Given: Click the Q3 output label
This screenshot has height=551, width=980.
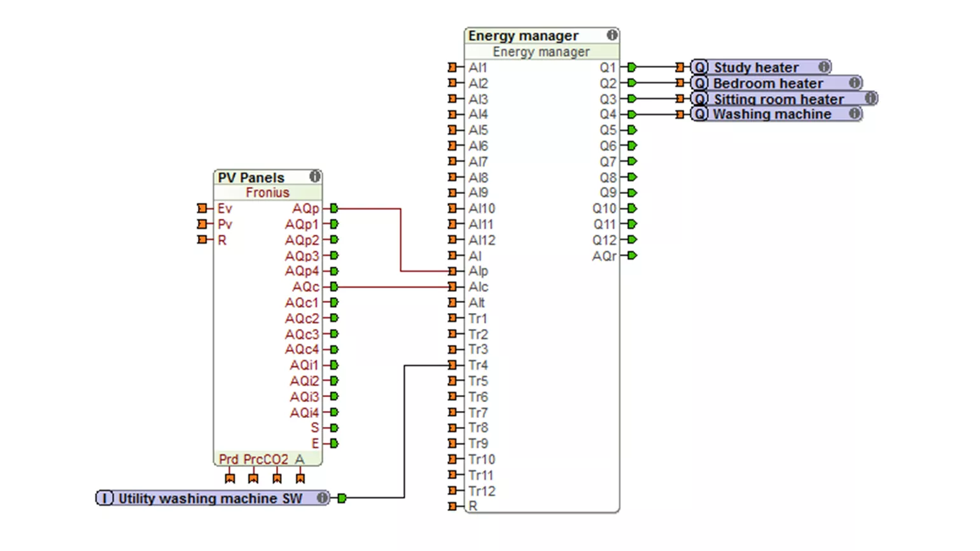Looking at the screenshot, I should [x=608, y=99].
